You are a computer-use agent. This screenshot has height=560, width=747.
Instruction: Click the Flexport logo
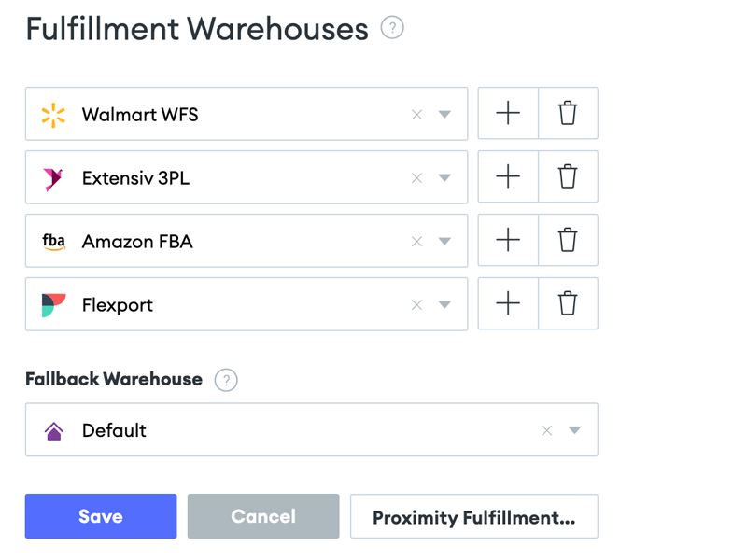coord(53,305)
